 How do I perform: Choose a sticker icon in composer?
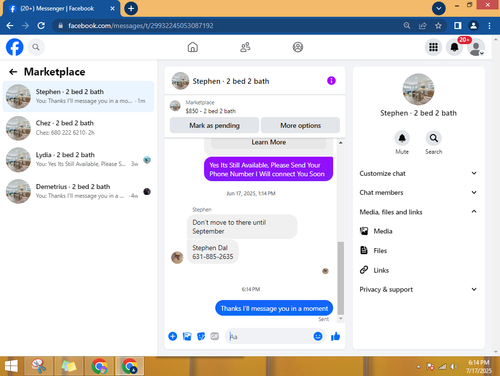[x=201, y=336]
